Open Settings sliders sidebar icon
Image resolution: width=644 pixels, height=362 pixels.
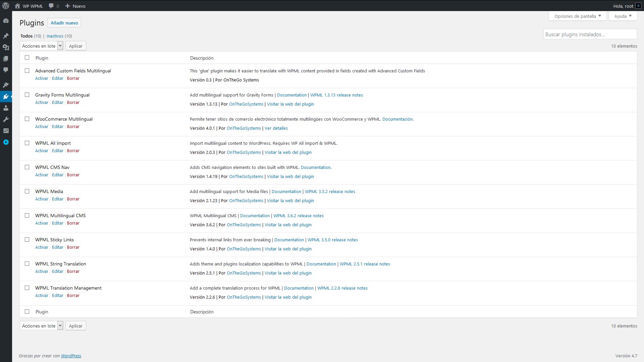(6, 131)
